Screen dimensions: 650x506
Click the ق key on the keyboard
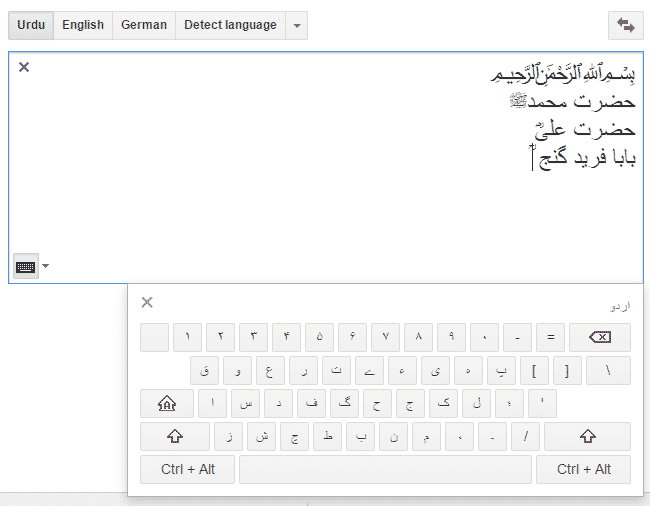[x=204, y=370]
